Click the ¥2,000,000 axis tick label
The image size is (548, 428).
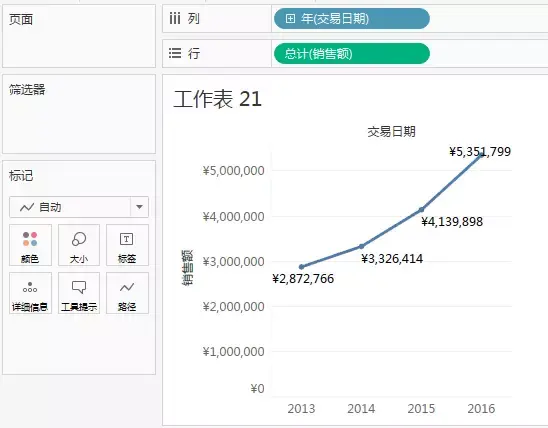click(233, 307)
